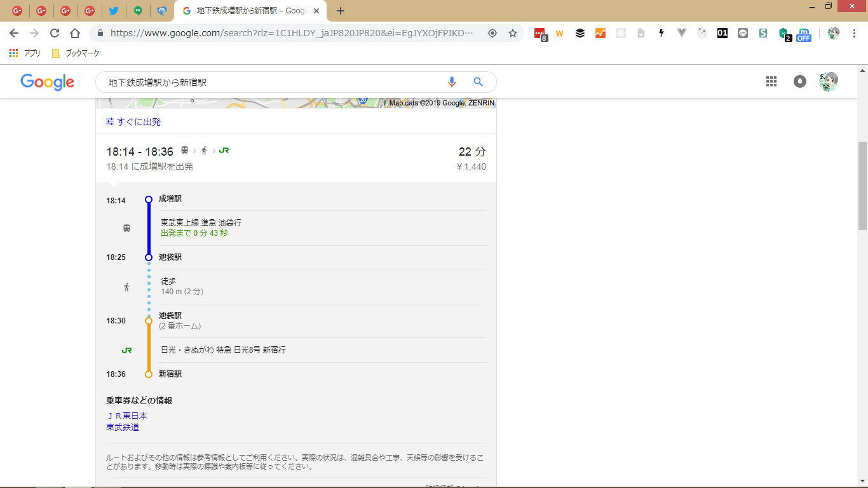Open Google notifications bell
The image size is (868, 488).
[800, 81]
